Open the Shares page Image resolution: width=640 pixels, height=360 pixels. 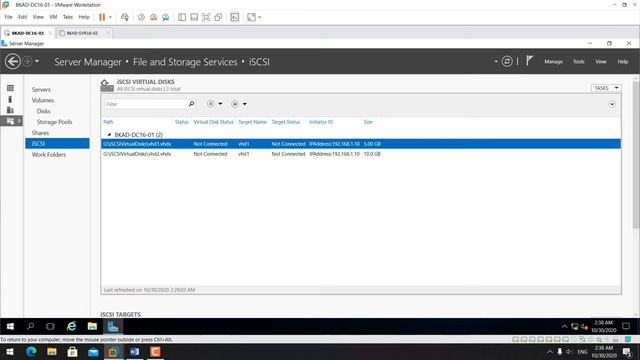click(40, 133)
